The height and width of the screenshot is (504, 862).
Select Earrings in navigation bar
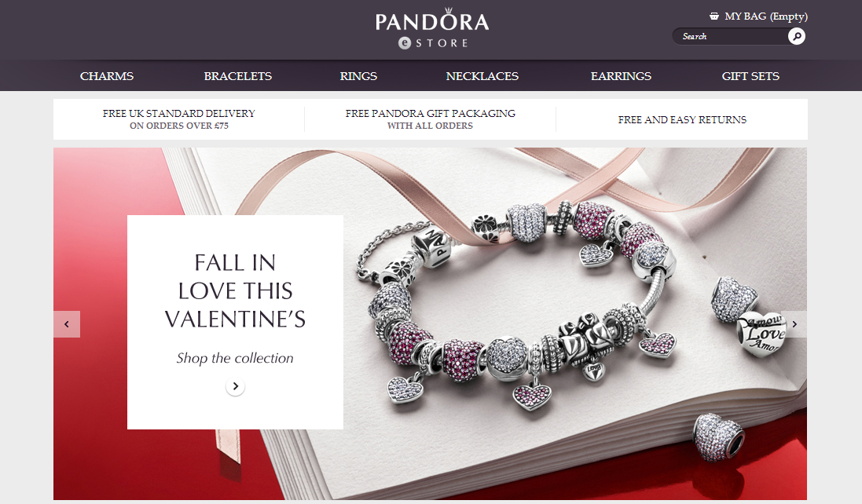click(621, 76)
